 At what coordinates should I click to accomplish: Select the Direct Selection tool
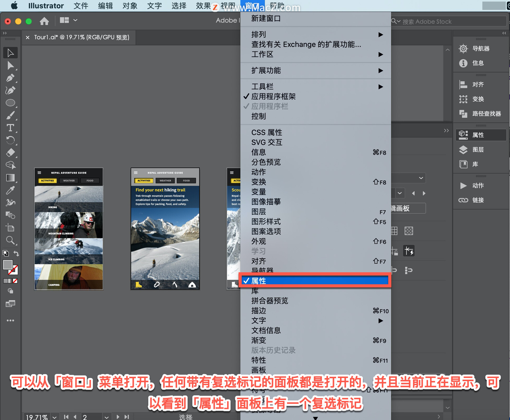pyautogui.click(x=10, y=65)
